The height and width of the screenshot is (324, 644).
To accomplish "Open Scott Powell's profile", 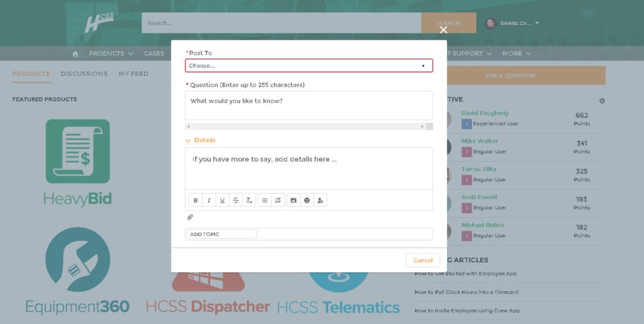I will pyautogui.click(x=479, y=197).
